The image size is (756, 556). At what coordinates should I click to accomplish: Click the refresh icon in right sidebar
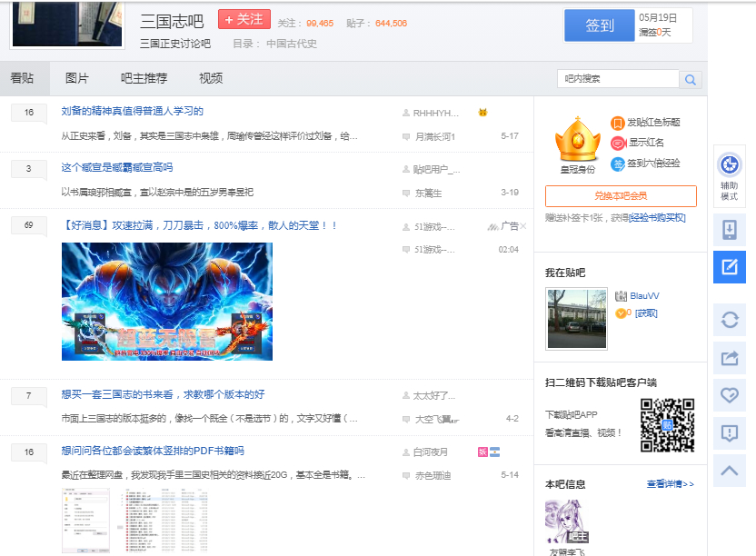(x=729, y=320)
